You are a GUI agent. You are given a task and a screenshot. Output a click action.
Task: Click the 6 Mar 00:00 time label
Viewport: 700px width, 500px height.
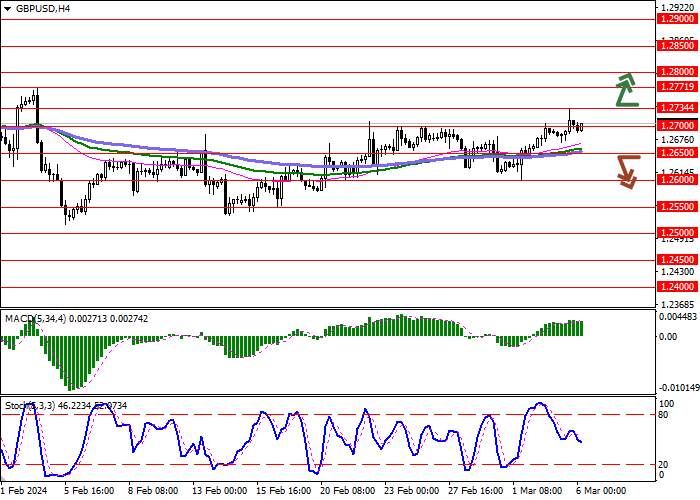click(x=601, y=491)
